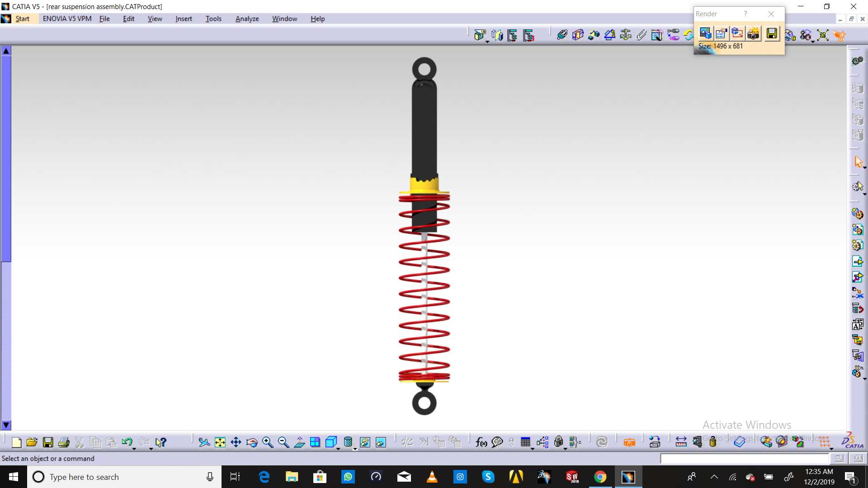Create a Multi-View layout
The width and height of the screenshot is (868, 488).
(315, 442)
